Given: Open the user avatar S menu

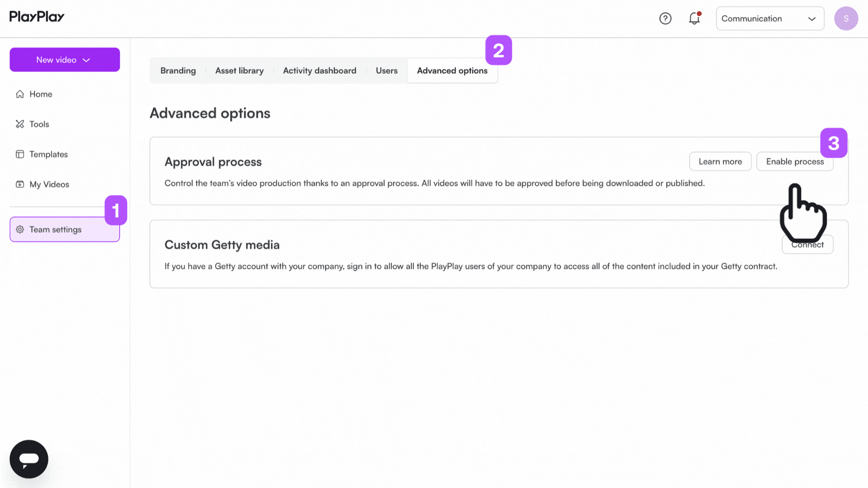Looking at the screenshot, I should tap(846, 19).
